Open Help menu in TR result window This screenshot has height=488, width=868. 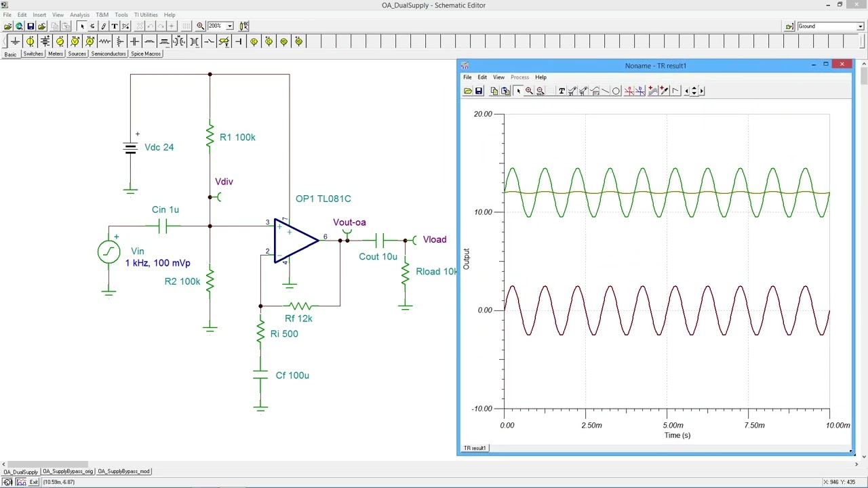coord(540,77)
